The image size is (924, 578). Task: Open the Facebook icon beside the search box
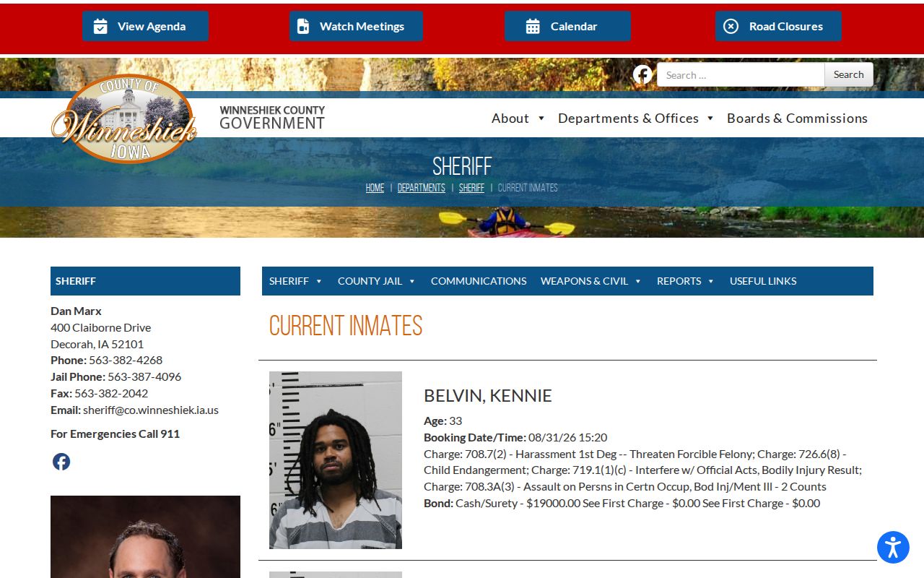[642, 74]
